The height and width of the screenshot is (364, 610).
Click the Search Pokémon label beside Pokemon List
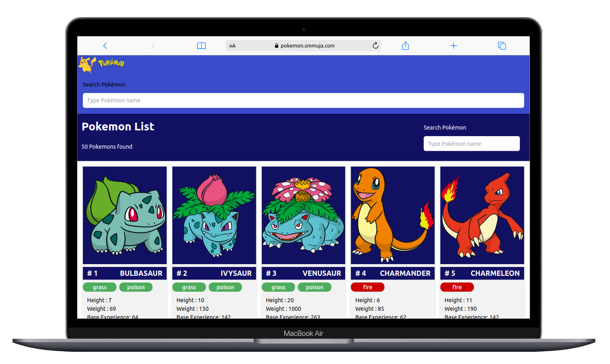[x=445, y=128]
